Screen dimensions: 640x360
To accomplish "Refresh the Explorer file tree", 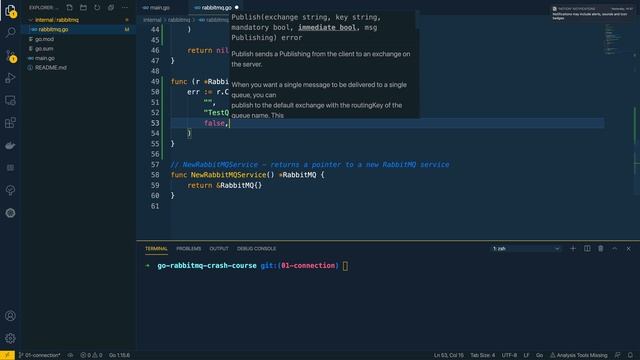I will tap(97, 7).
